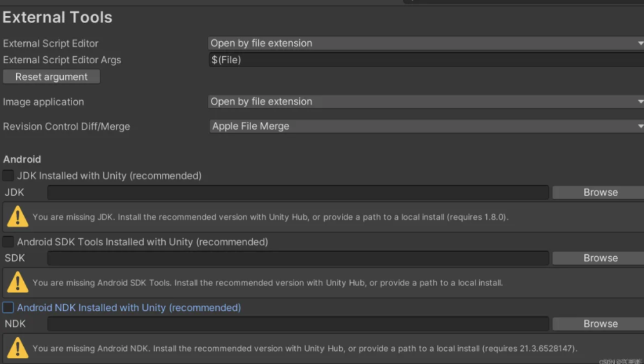Click the missing JDK warning message text
This screenshot has height=364, width=644.
(x=270, y=217)
